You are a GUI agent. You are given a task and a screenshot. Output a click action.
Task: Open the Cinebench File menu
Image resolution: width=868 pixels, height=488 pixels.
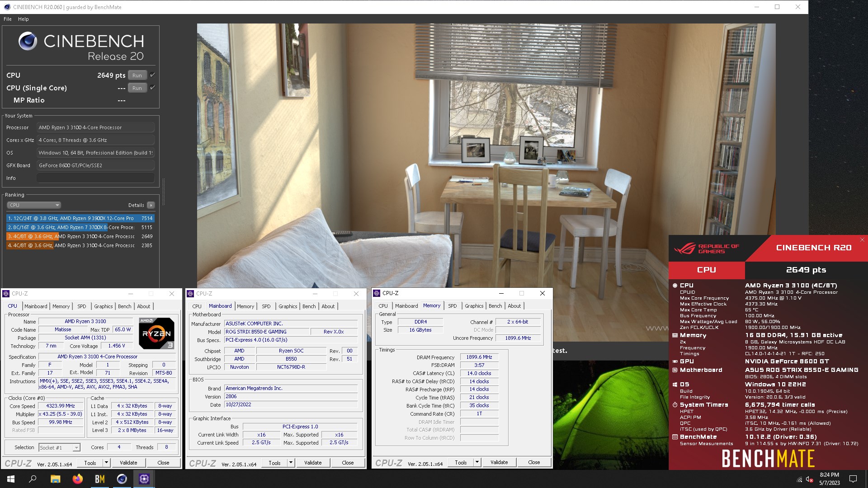click(8, 19)
